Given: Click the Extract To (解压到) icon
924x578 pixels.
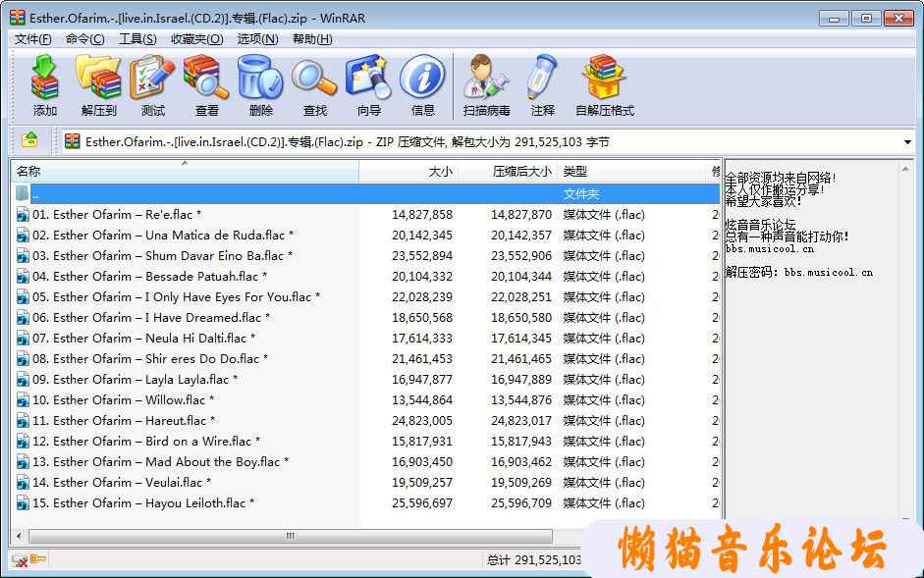Looking at the screenshot, I should [x=98, y=85].
